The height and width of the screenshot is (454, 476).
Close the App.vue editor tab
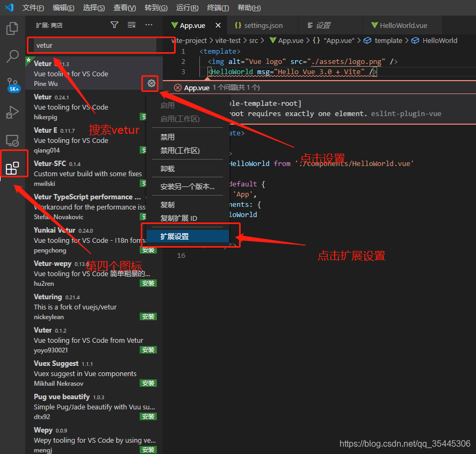[218, 25]
